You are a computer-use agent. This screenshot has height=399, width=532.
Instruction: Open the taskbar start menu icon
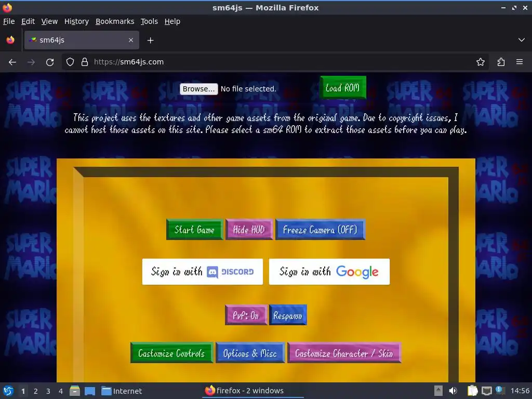[8, 391]
